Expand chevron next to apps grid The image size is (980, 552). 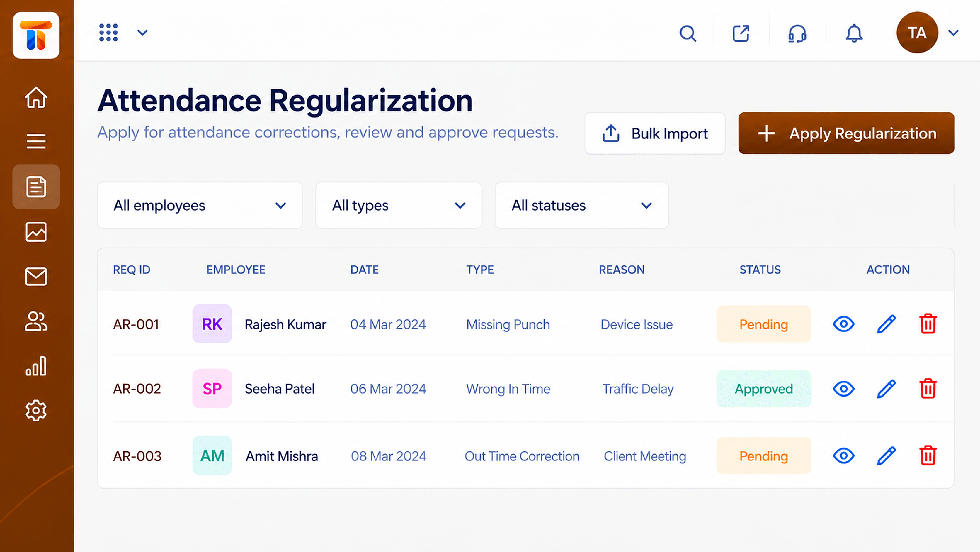(142, 33)
